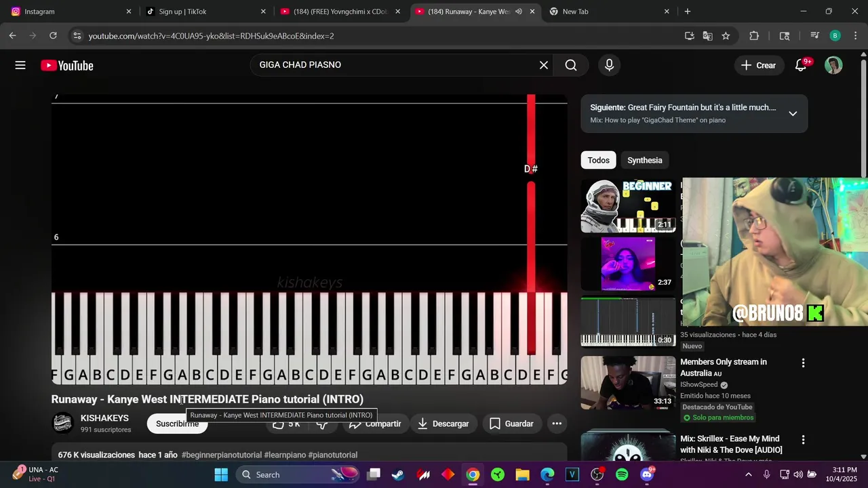
Task: Open the KISHAKEYS channel avatar
Action: (63, 423)
